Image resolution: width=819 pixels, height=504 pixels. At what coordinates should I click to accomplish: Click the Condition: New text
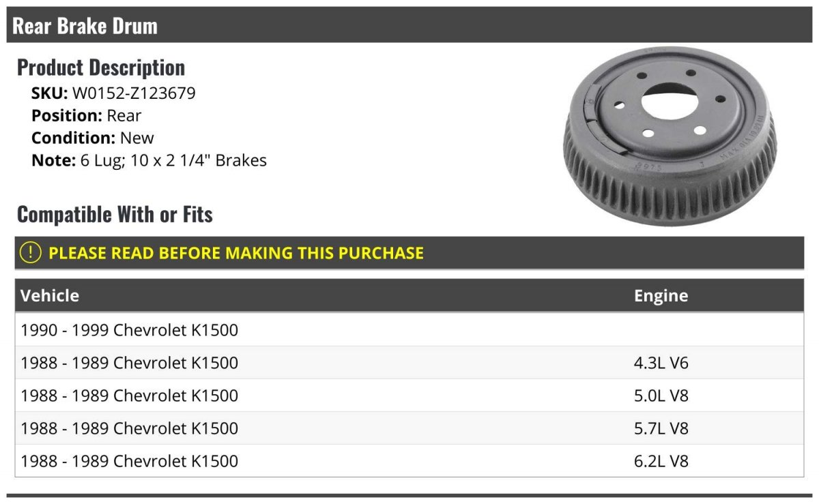point(93,138)
